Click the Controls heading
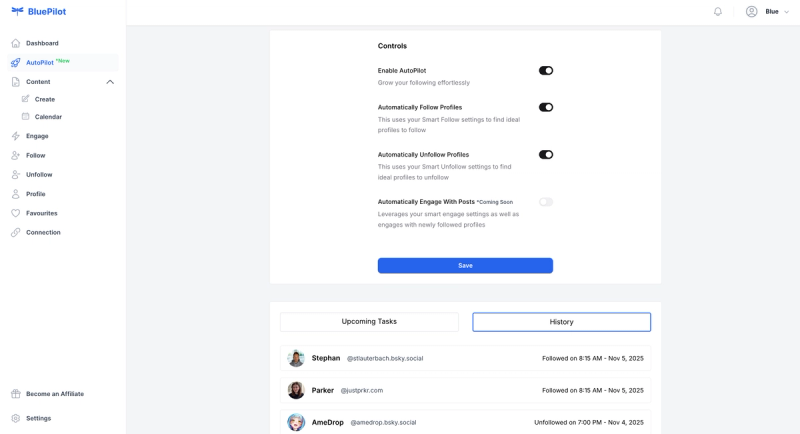 [x=392, y=46]
